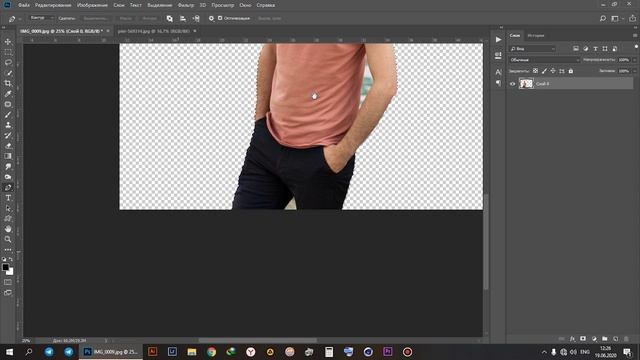Open the Обычные blending mode dropdown

544,60
